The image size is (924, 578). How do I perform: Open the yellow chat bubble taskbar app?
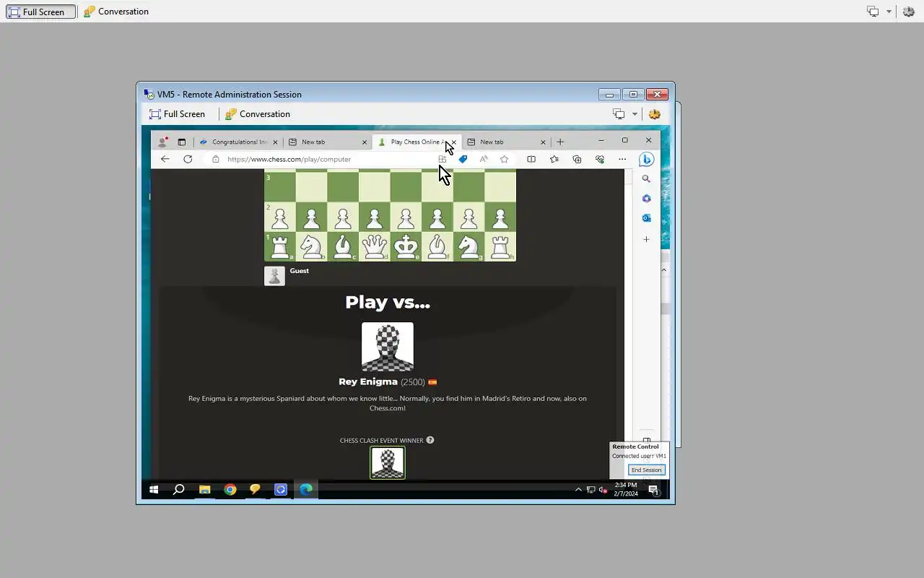pos(255,489)
